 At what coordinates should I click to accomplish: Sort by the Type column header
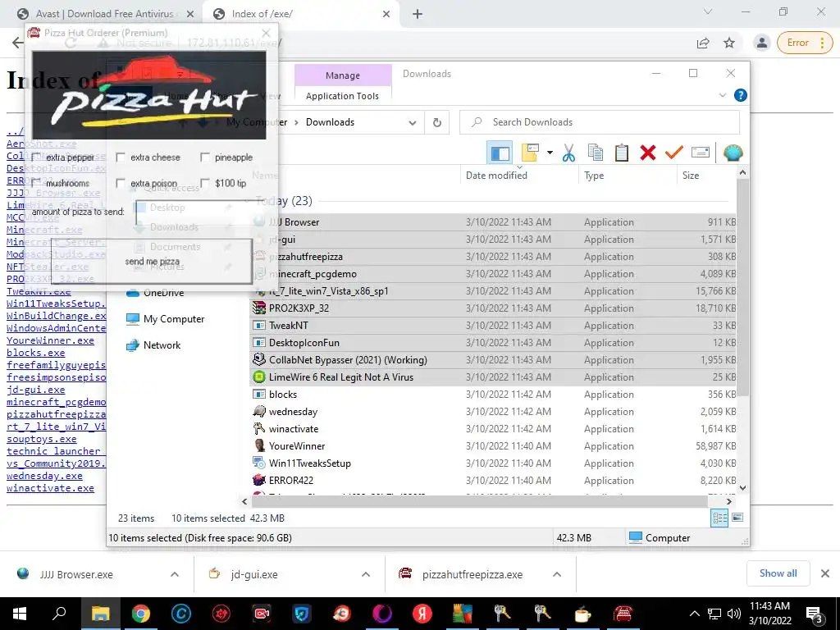pos(594,176)
